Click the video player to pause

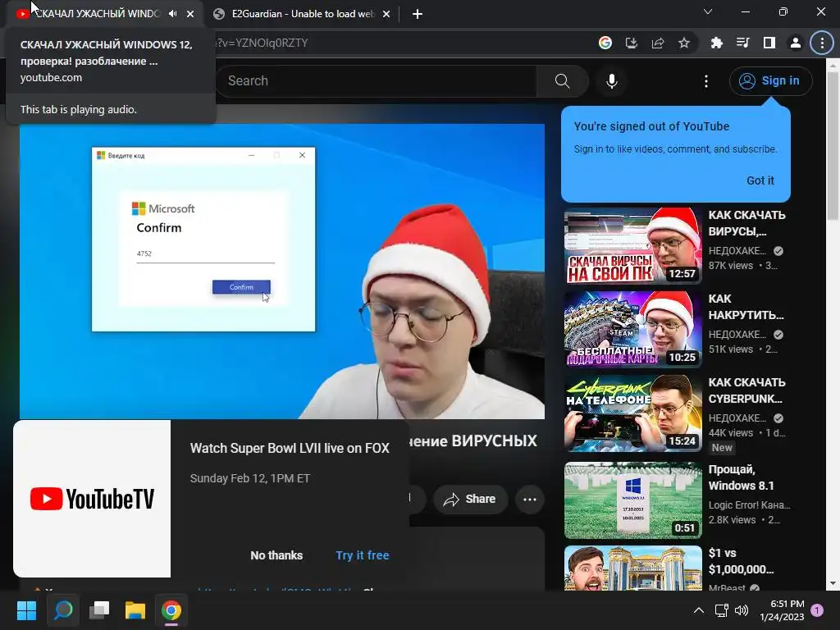pyautogui.click(x=282, y=272)
